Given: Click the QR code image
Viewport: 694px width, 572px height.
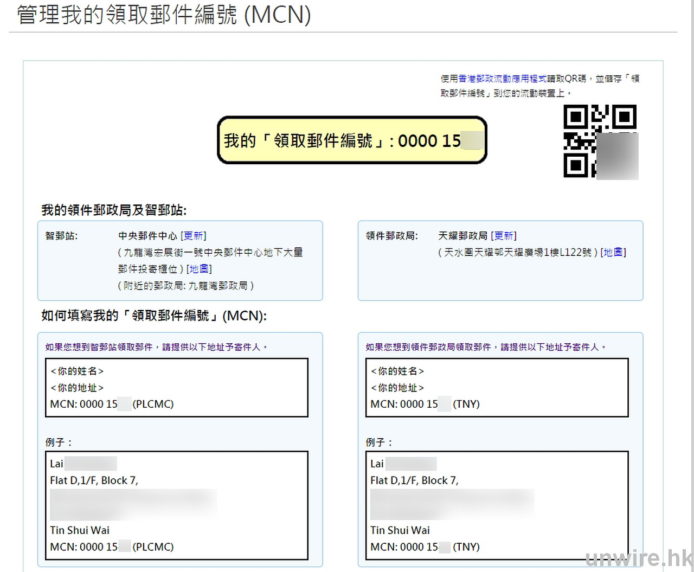Looking at the screenshot, I should pyautogui.click(x=600, y=141).
